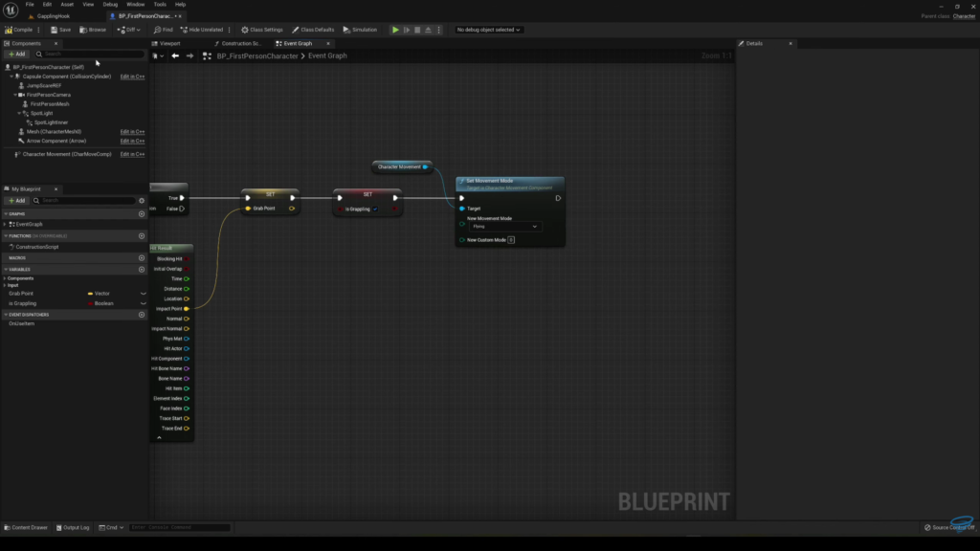
Task: Click Add in My Blueprint panel
Action: pyautogui.click(x=17, y=201)
